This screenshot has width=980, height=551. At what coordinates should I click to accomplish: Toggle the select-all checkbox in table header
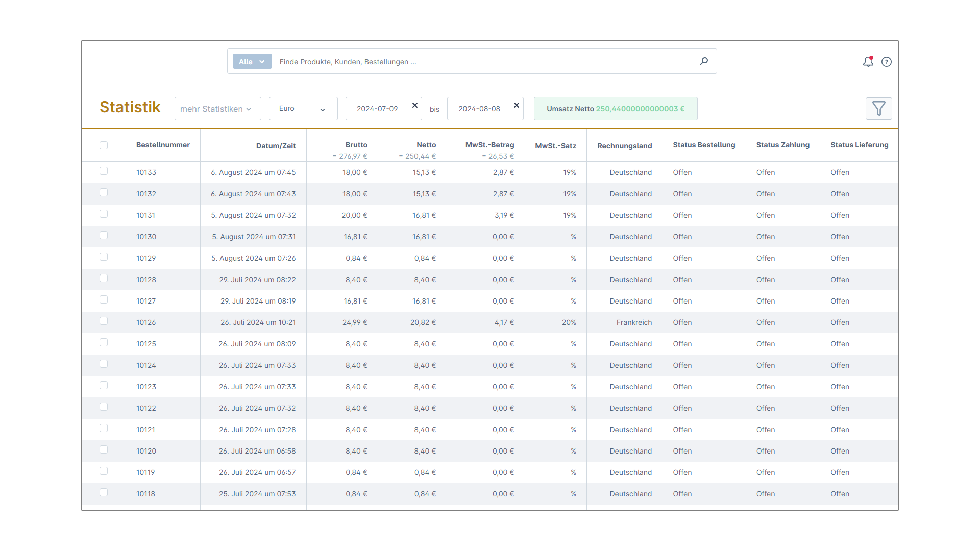pos(104,145)
